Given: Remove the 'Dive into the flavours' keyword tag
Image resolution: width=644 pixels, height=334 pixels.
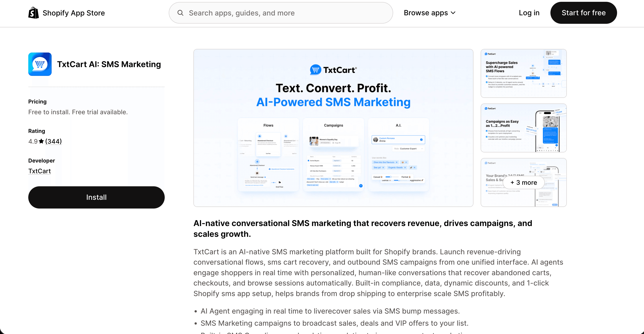Looking at the screenshot, I should (397, 163).
